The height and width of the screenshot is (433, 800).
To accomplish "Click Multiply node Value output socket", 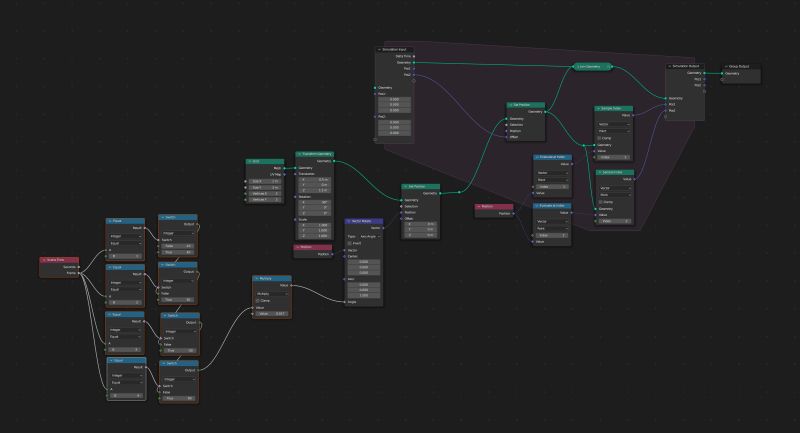I will coord(291,285).
